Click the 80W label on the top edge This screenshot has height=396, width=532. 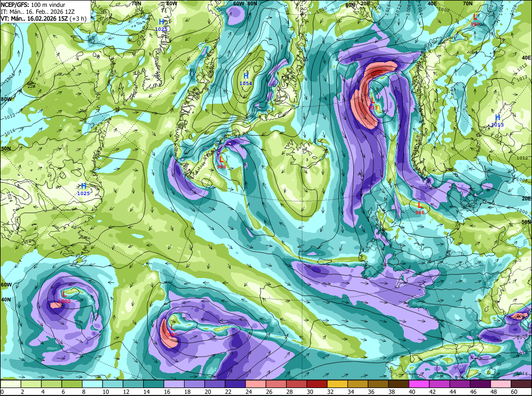172,3
